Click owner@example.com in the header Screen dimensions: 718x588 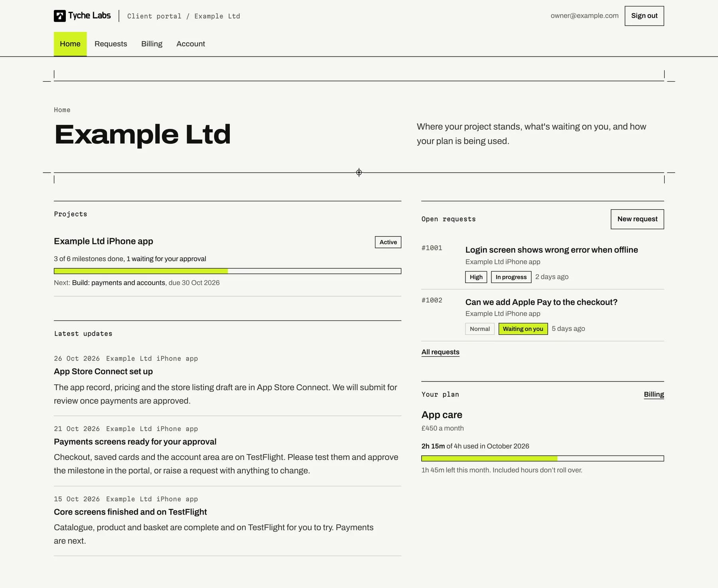(584, 16)
